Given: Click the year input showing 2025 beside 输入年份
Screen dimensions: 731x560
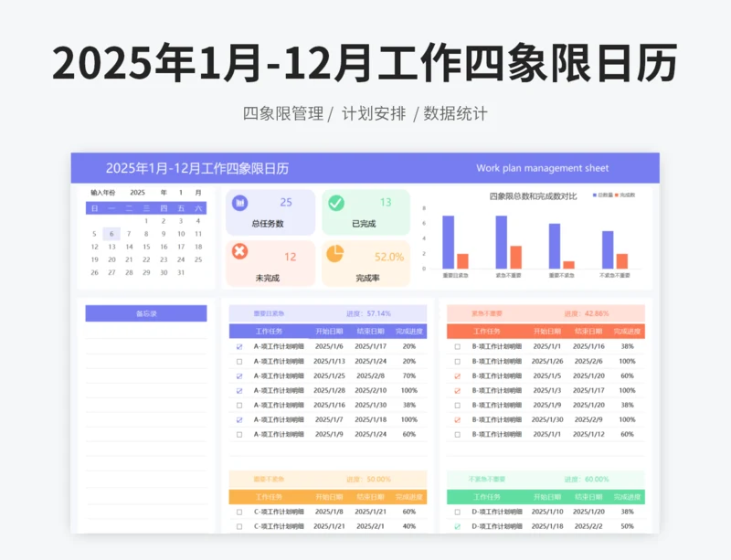Looking at the screenshot, I should (138, 193).
